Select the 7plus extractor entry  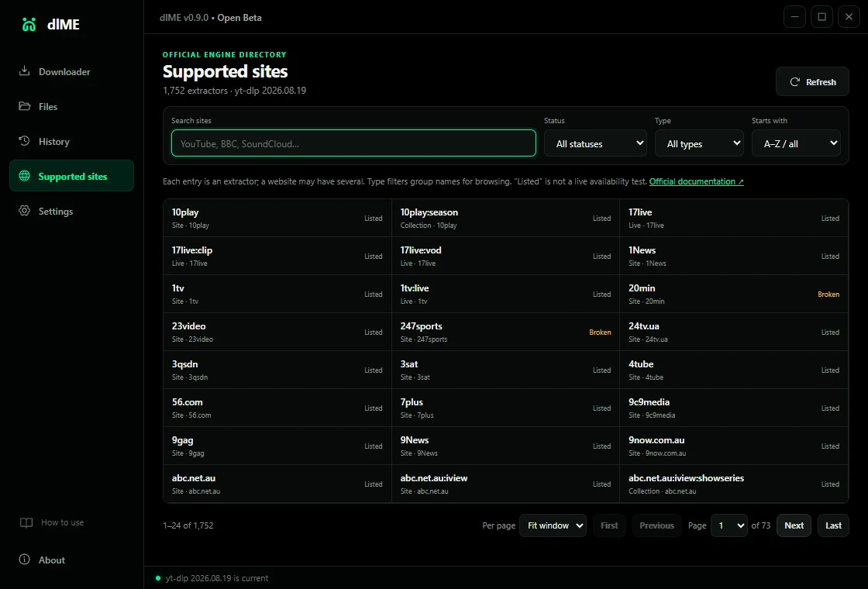click(505, 408)
